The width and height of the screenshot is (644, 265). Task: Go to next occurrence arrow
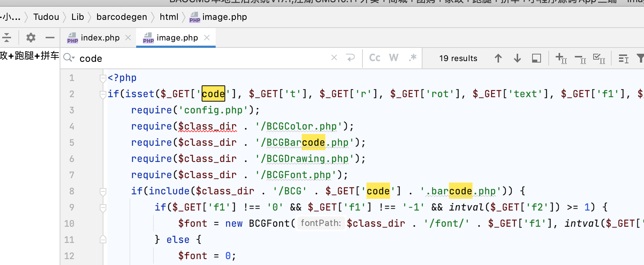[x=517, y=58]
